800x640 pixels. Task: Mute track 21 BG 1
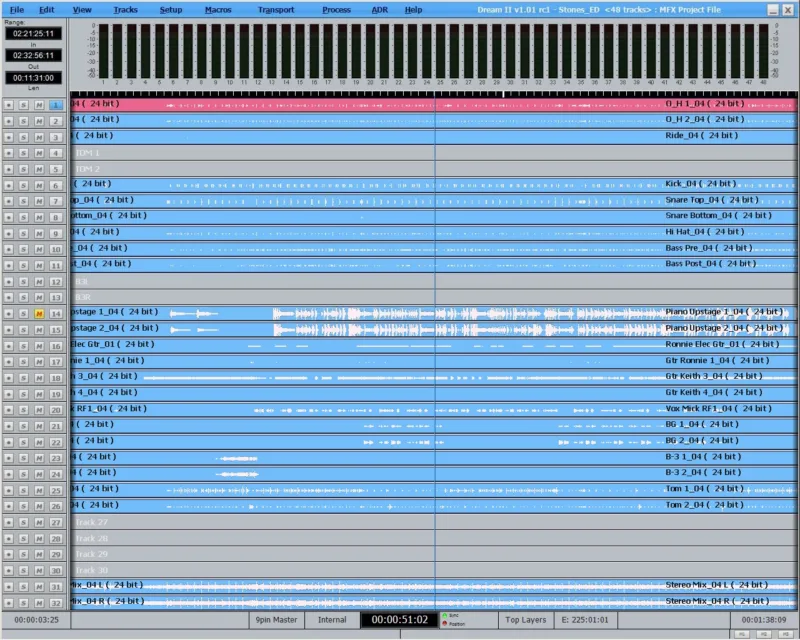click(39, 426)
